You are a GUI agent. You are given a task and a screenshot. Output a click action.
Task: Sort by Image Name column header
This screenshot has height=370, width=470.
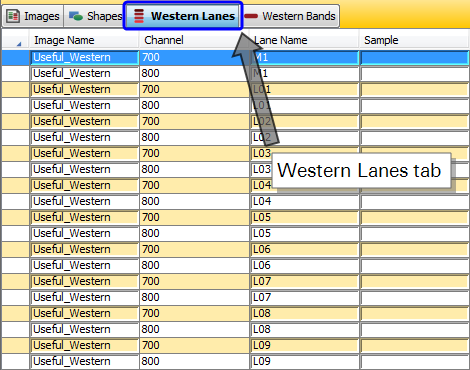84,40
